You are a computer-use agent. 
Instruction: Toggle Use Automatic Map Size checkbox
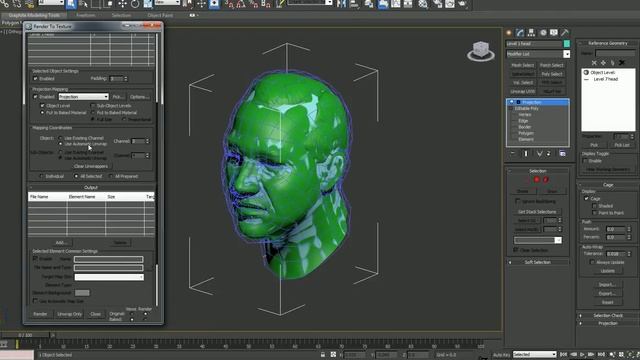[36, 301]
